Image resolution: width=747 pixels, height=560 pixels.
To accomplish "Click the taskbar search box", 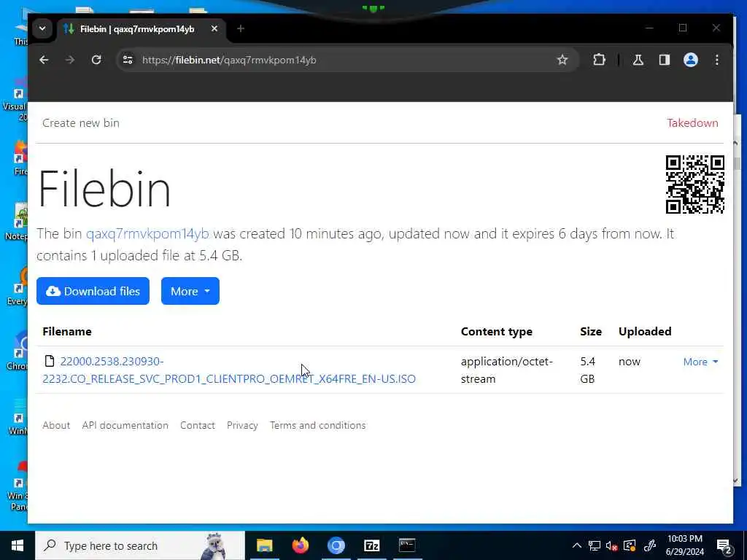I will (x=140, y=545).
